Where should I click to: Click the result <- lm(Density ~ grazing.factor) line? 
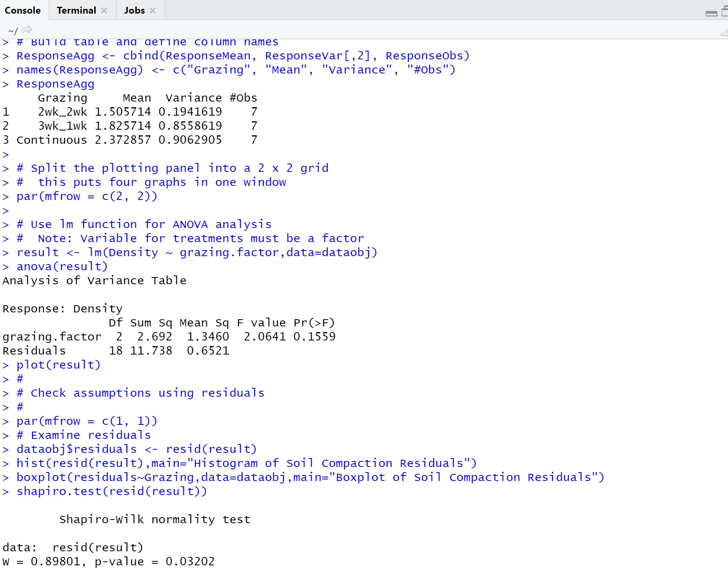pyautogui.click(x=197, y=253)
